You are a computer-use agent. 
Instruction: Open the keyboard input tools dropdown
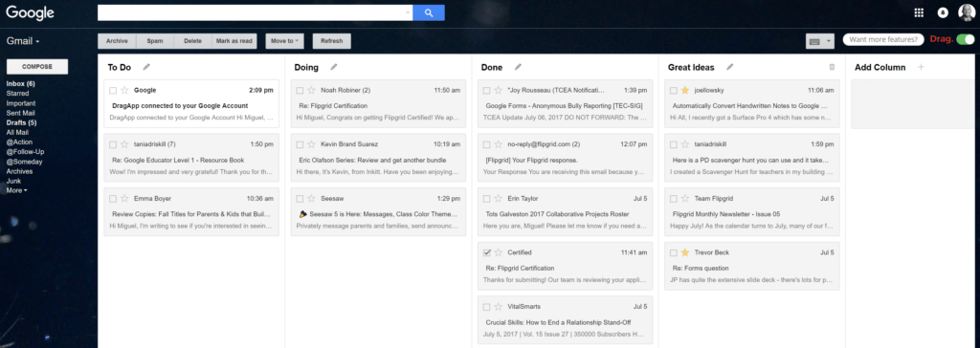(x=820, y=41)
